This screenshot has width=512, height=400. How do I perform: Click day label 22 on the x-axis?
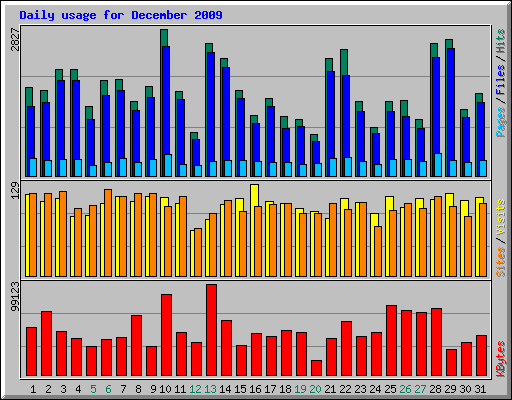345,389
